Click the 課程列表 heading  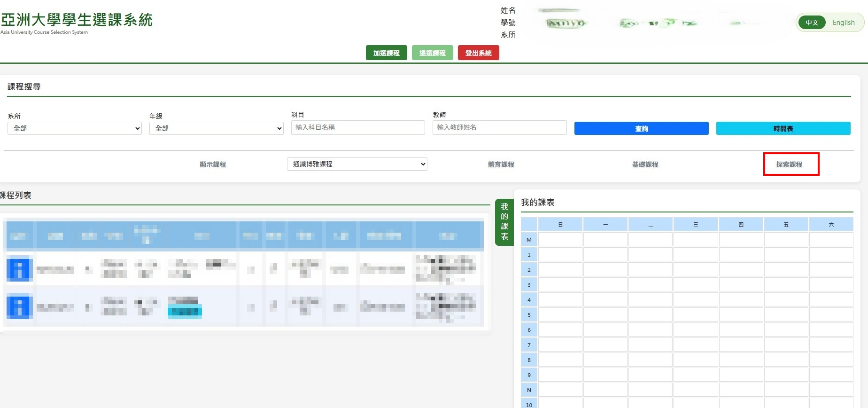pos(15,195)
